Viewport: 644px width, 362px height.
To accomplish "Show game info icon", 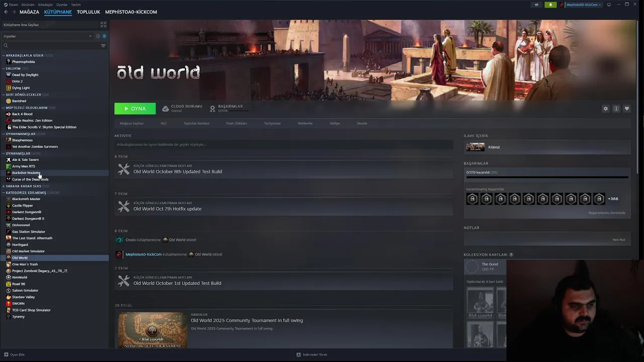I will [x=616, y=109].
